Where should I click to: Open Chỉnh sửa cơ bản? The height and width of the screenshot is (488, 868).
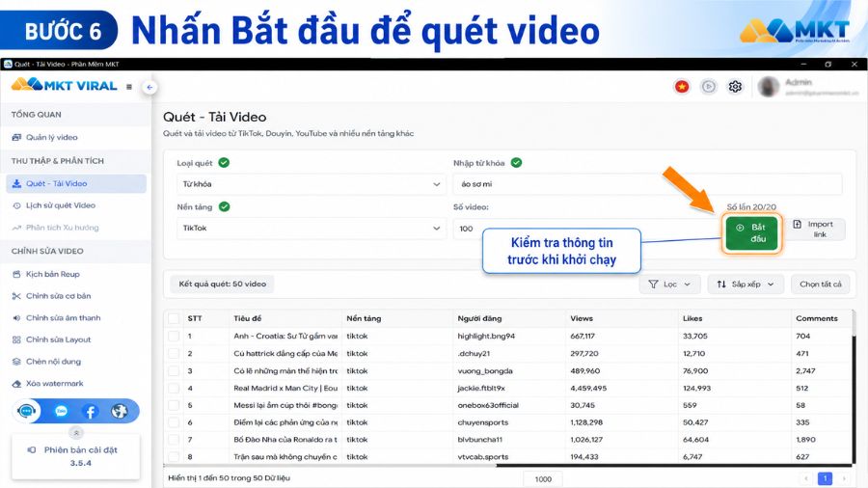tap(76, 296)
